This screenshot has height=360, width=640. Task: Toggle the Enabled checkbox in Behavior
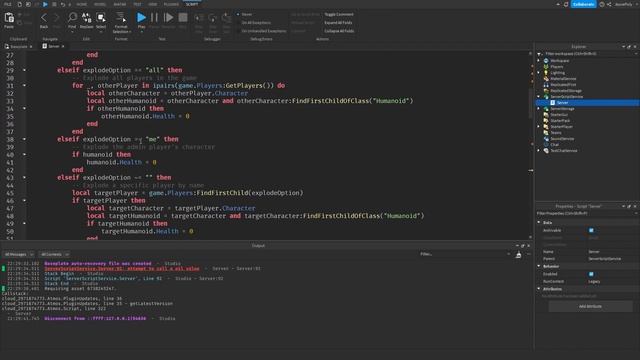tap(591, 274)
